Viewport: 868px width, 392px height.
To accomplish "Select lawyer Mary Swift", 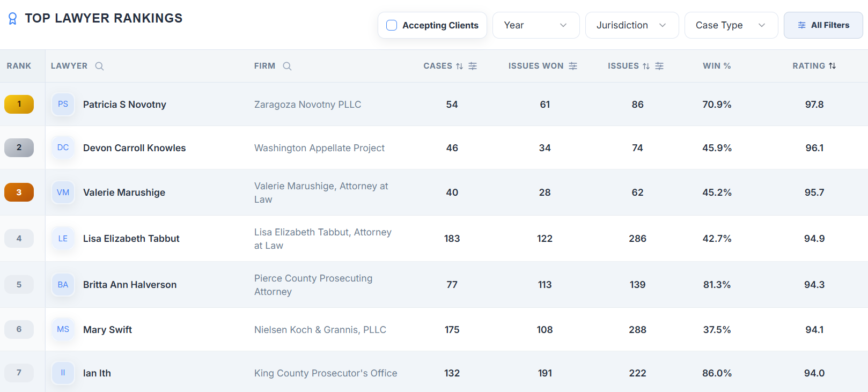I will (x=107, y=330).
